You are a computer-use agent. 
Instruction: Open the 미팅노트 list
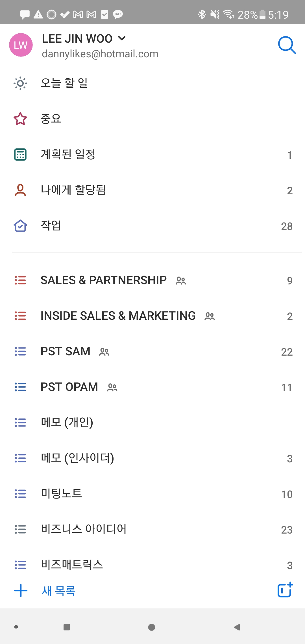tap(62, 494)
